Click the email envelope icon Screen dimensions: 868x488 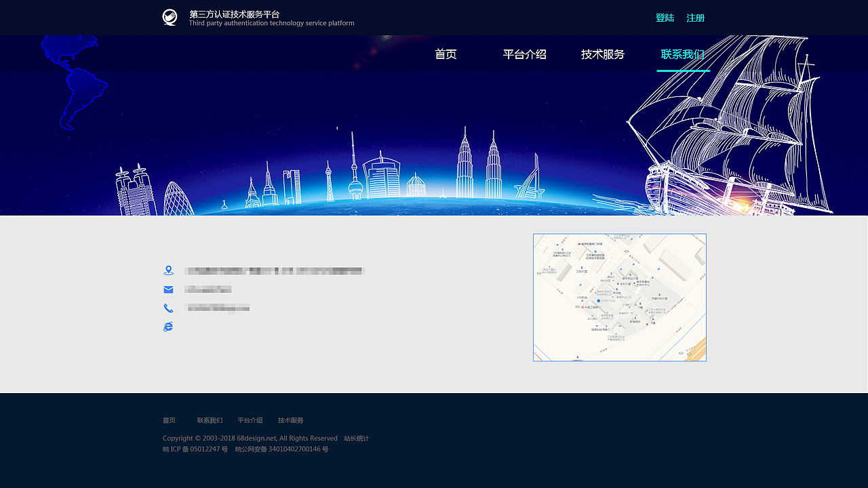[168, 289]
